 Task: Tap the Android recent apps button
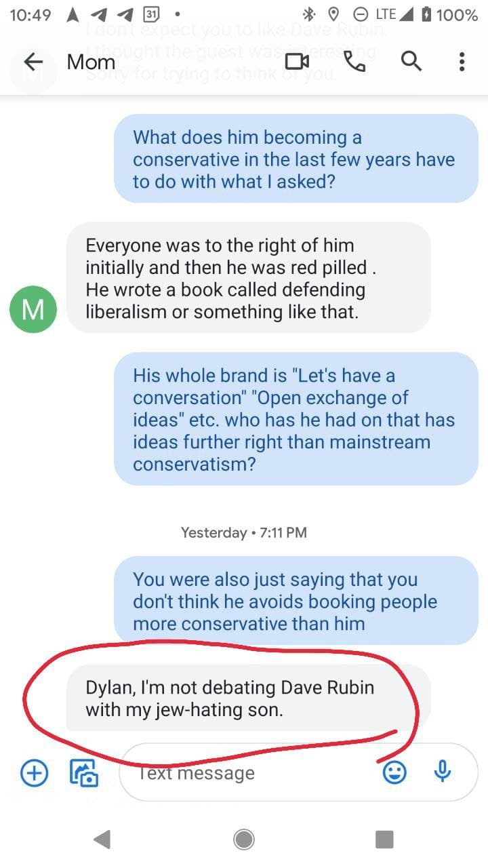[384, 840]
